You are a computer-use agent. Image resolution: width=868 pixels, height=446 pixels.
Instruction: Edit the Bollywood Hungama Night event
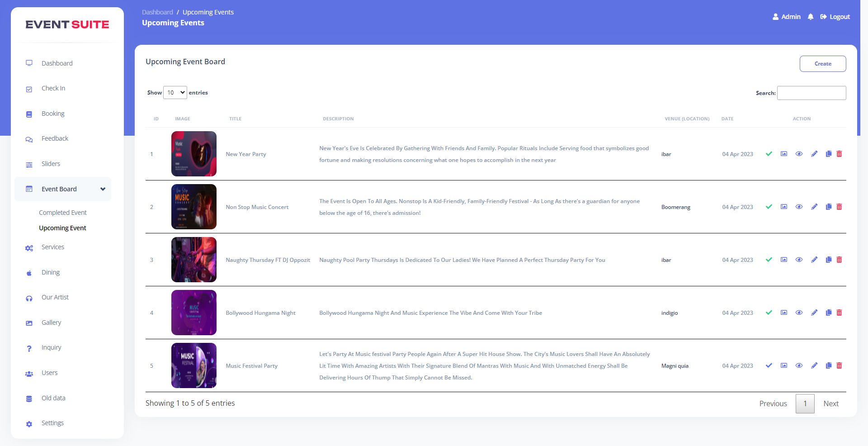coord(814,313)
